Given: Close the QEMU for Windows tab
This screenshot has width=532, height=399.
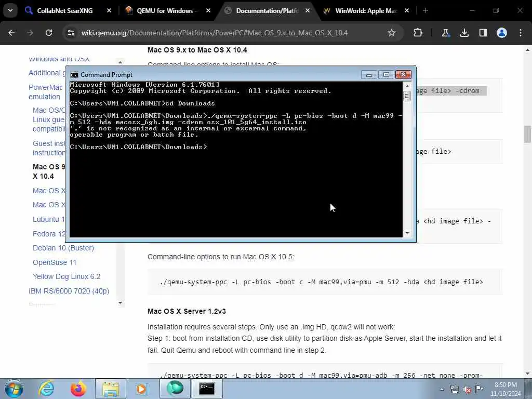Looking at the screenshot, I should [208, 11].
